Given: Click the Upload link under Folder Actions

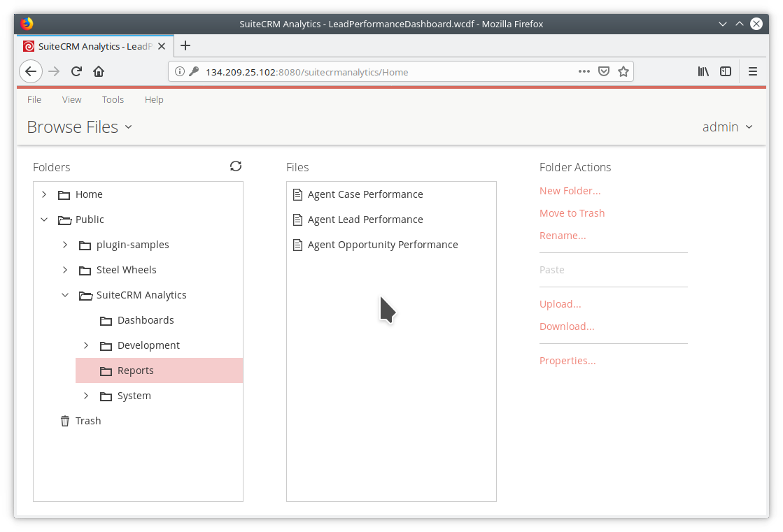Looking at the screenshot, I should point(560,303).
